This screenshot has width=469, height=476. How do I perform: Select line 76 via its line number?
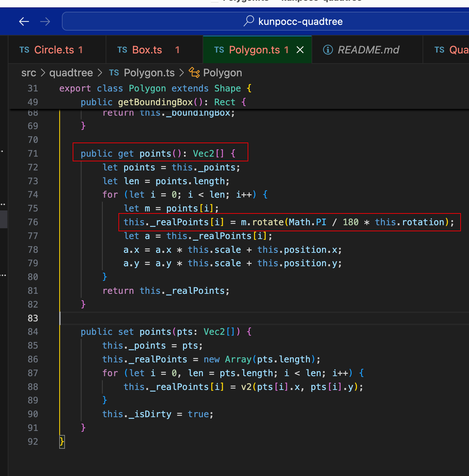point(33,222)
